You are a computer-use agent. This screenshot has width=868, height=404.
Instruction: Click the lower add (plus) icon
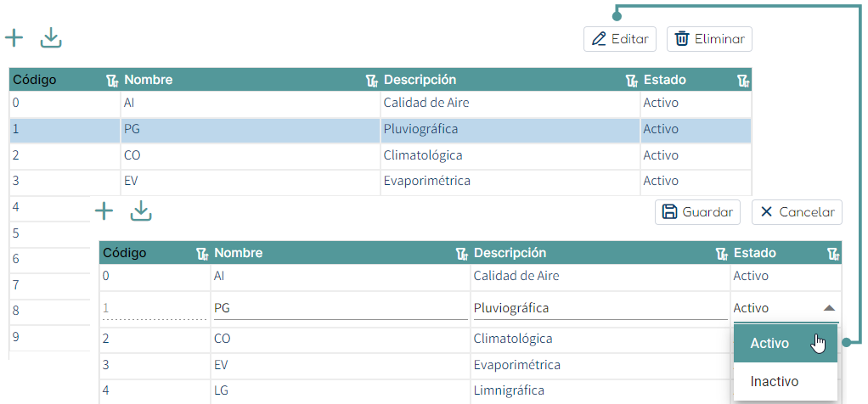pyautogui.click(x=104, y=211)
